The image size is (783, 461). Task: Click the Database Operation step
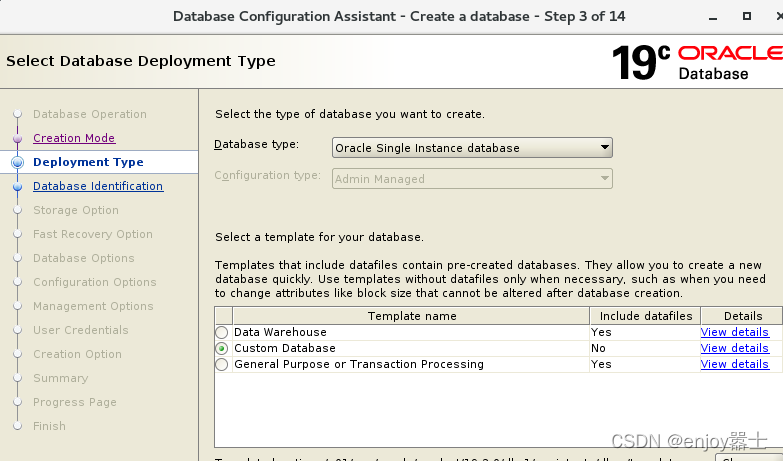coord(90,114)
